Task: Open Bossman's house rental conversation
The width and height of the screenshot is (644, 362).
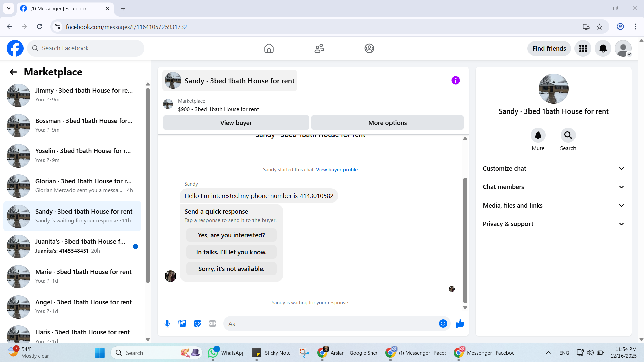Action: (x=72, y=126)
